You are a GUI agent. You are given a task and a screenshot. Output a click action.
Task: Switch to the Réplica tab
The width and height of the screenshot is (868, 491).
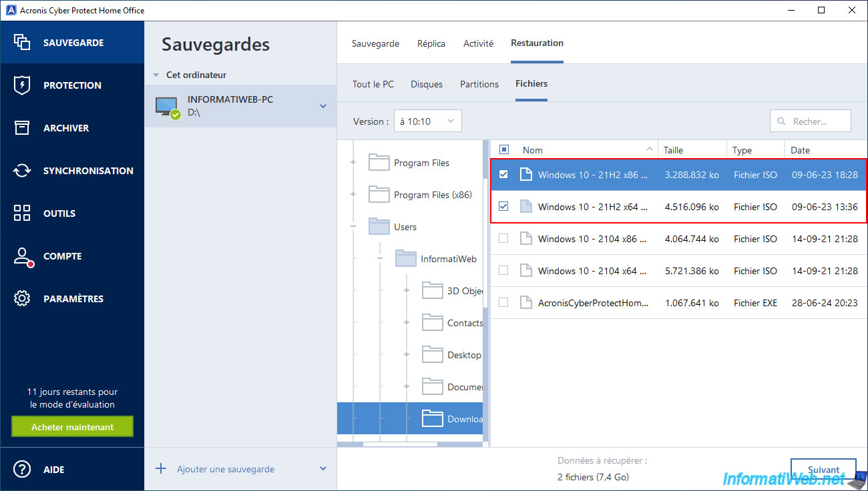point(431,43)
